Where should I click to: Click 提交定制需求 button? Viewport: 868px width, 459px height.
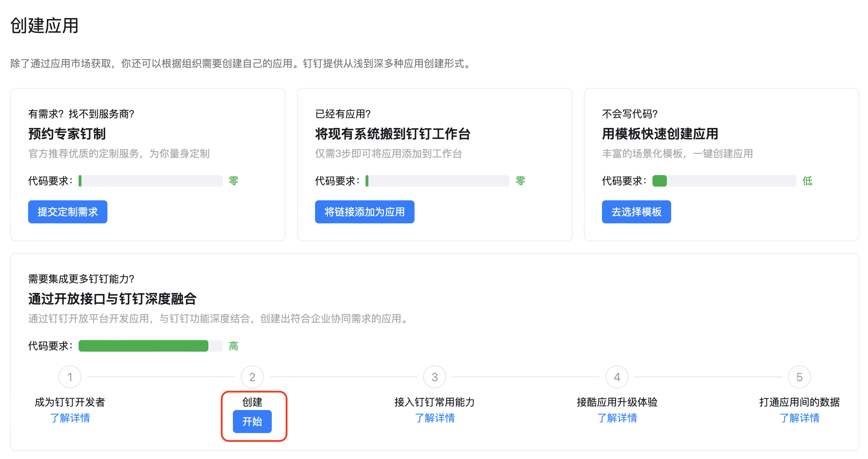tap(68, 212)
